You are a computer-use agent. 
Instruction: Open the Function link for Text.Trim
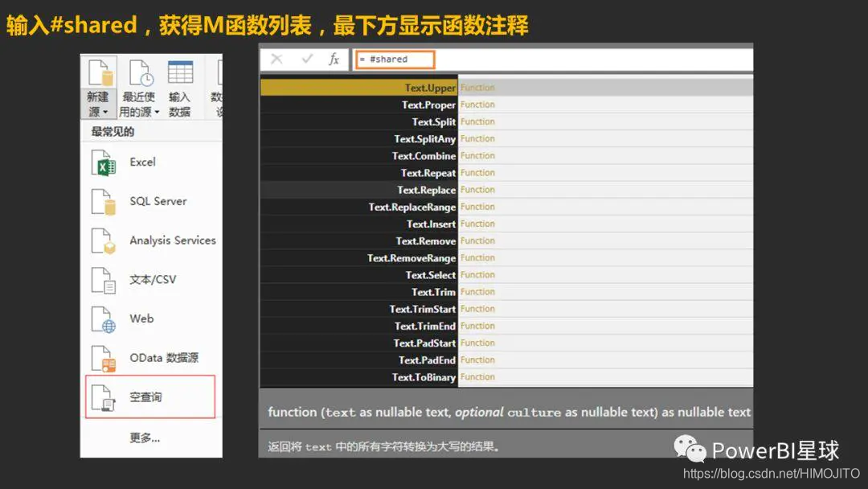[477, 292]
